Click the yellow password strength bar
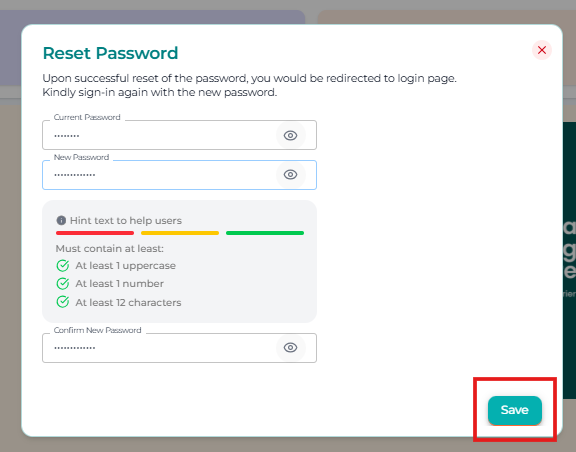This screenshot has width=576, height=452. tap(180, 233)
